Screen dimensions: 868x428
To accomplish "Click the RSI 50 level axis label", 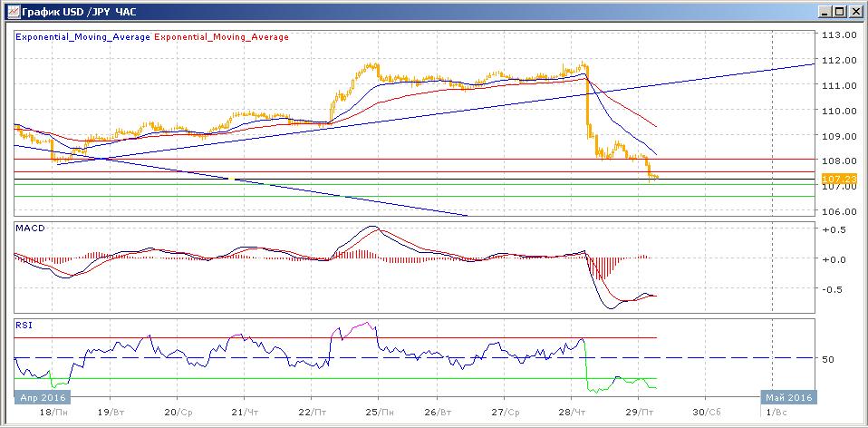I will point(827,359).
